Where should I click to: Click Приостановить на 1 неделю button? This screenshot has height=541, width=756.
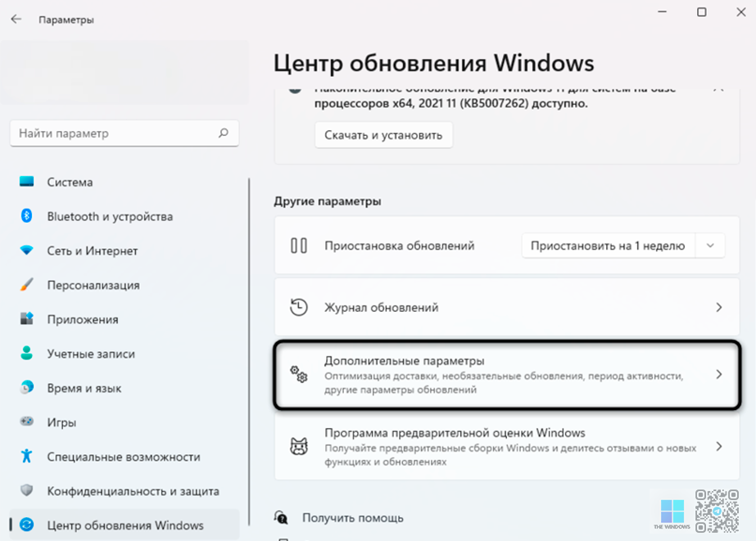coord(608,246)
